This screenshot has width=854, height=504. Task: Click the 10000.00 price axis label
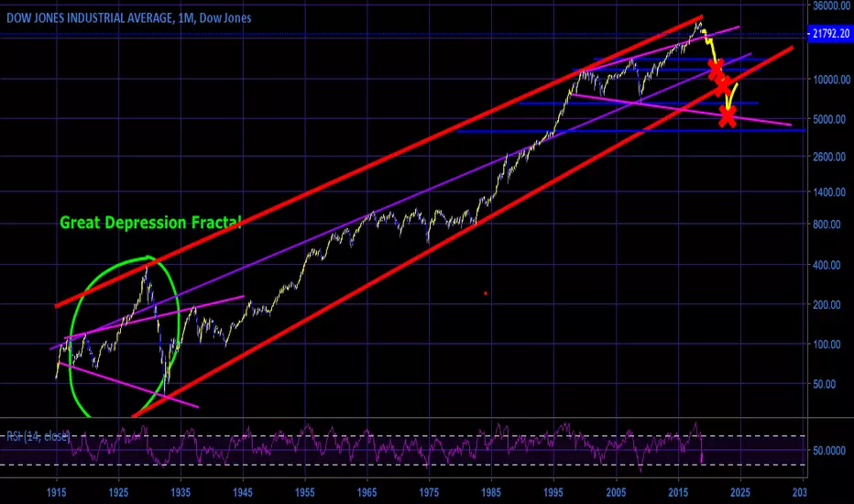point(832,80)
